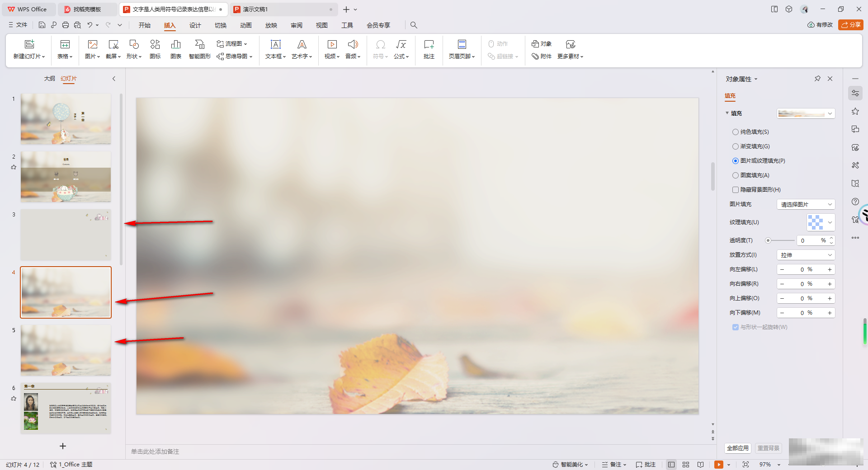
Task: Select 纯色填充 solid fill option
Action: pyautogui.click(x=736, y=132)
